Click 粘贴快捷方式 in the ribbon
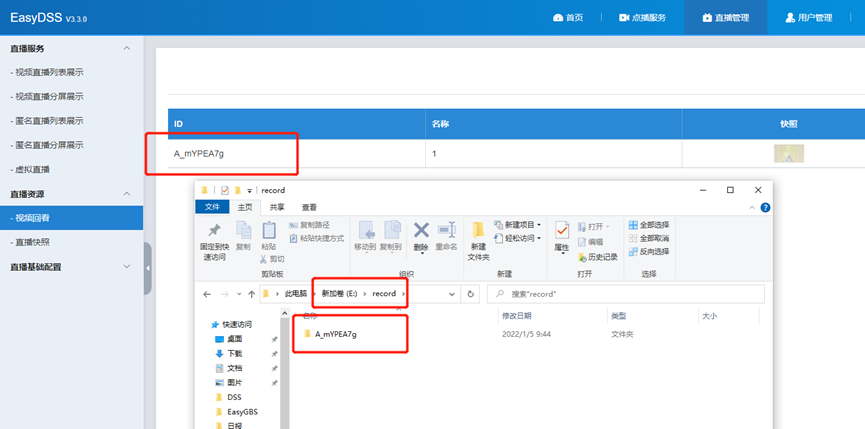865x429 pixels. point(316,238)
